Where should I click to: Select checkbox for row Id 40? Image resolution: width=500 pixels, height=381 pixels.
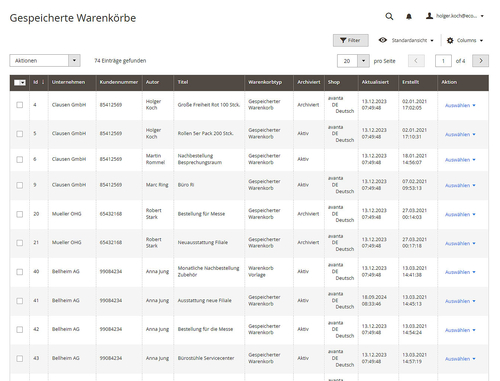click(x=20, y=272)
